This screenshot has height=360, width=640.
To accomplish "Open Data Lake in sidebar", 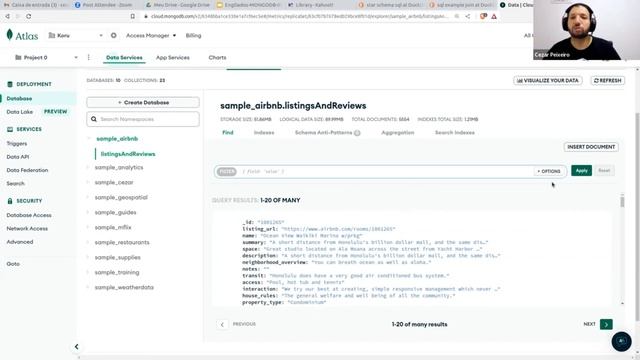I will (20, 112).
